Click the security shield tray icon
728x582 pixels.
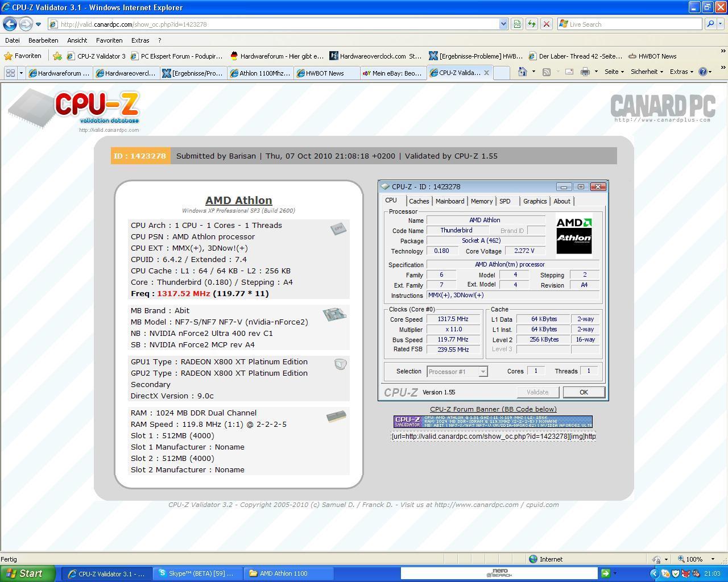(x=676, y=573)
